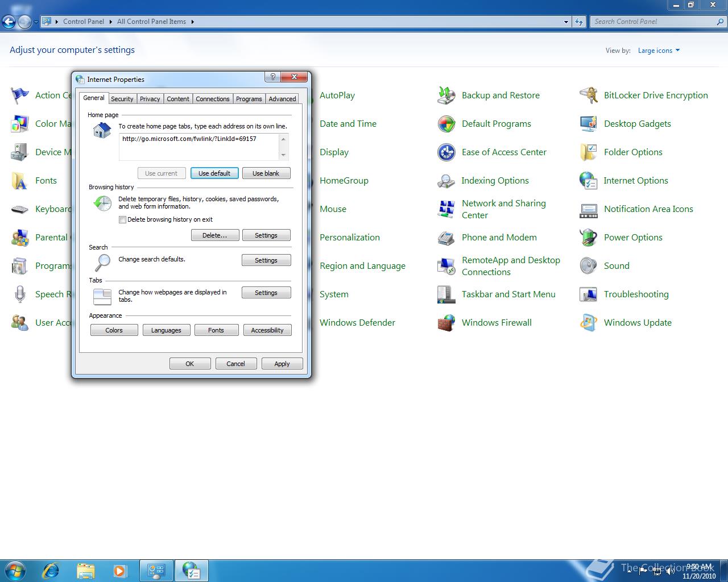Viewport: 728px width, 582px height.
Task: Open Windows Media Player from the taskbar
Action: [x=119, y=570]
